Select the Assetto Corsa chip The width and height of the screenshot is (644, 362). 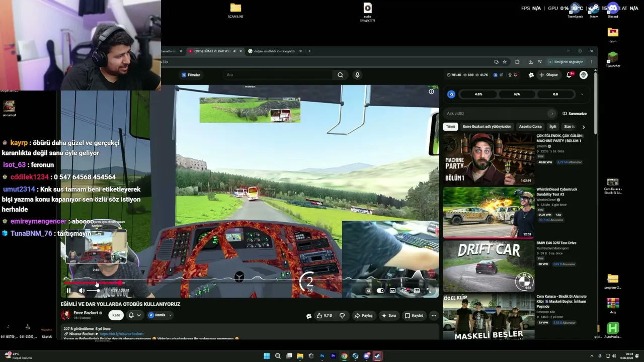[x=530, y=127]
